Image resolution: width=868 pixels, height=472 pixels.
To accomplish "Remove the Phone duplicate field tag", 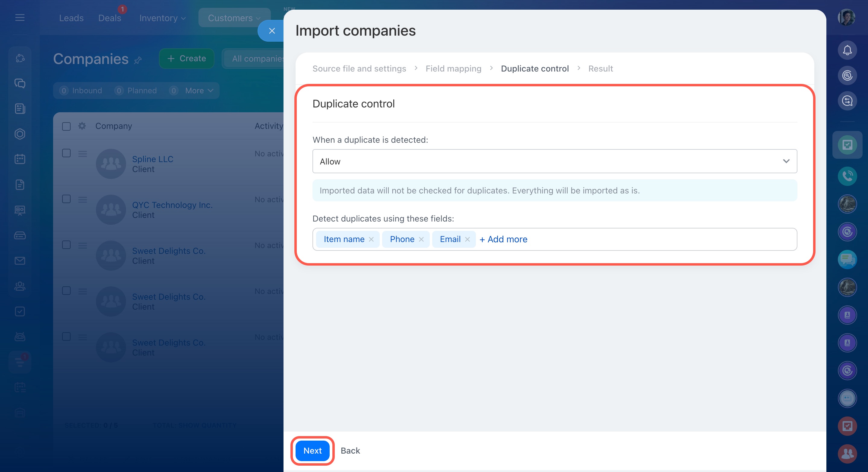I will (x=421, y=239).
